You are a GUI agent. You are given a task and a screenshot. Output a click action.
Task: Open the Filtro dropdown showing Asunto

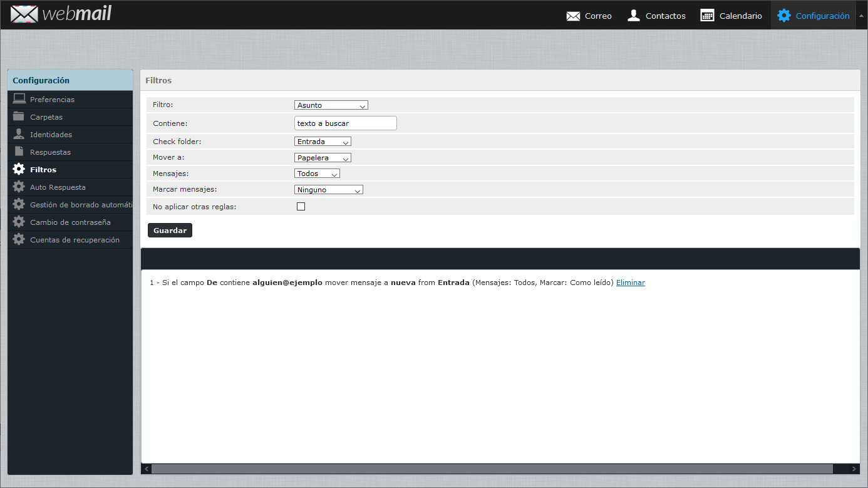[331, 105]
